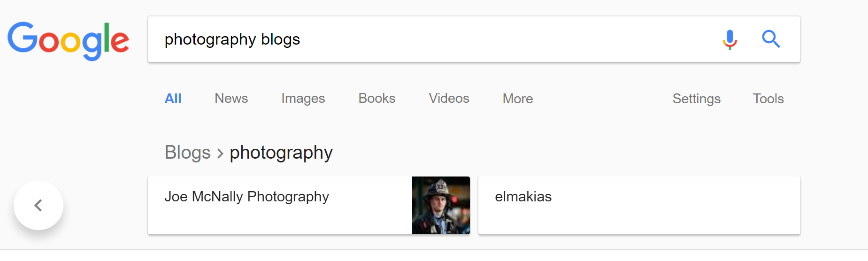Click the breadcrumb arrow after Blogs
This screenshot has height=261, width=868.
(x=220, y=154)
